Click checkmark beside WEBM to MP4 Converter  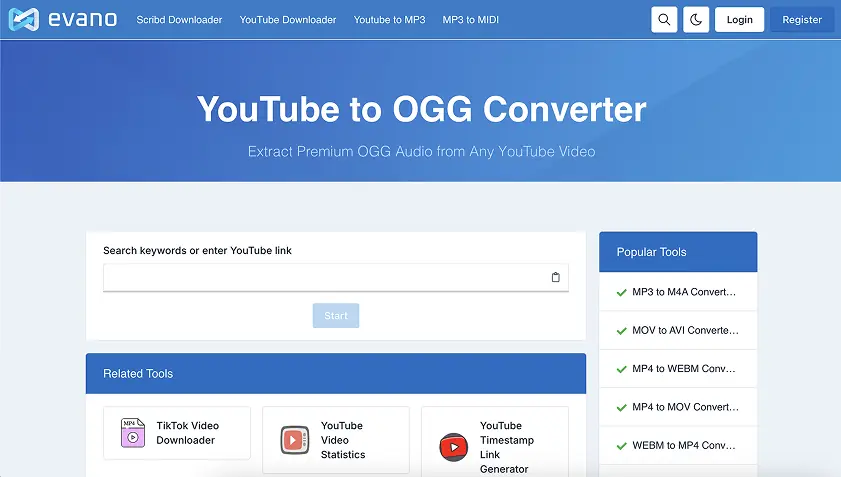pyautogui.click(x=622, y=446)
